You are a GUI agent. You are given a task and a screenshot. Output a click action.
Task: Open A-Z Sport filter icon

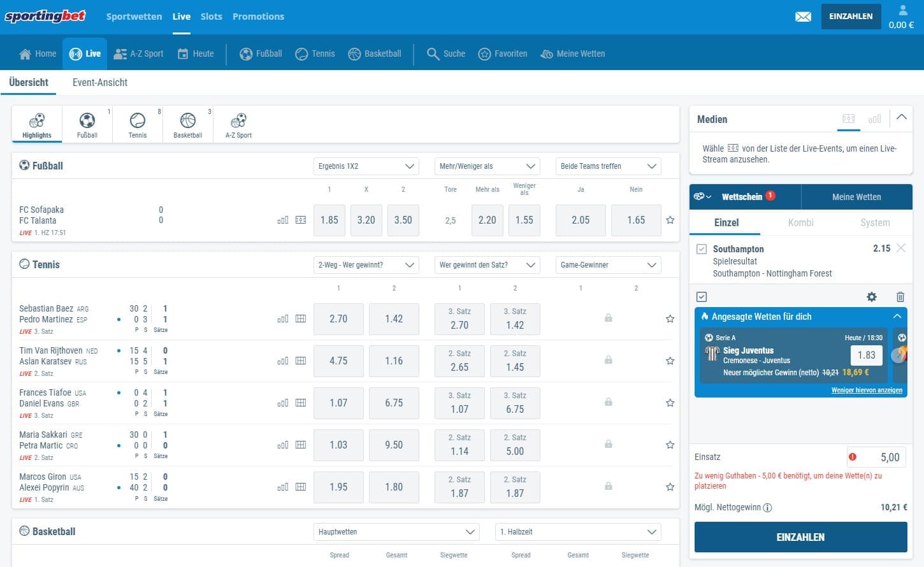pos(238,125)
